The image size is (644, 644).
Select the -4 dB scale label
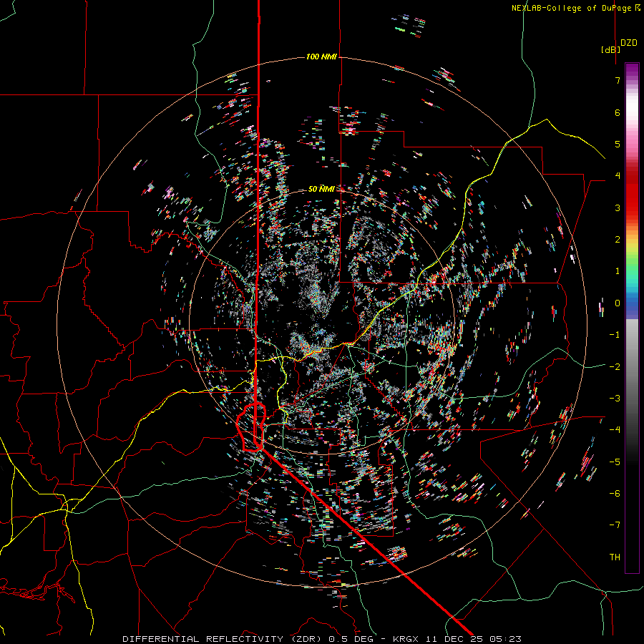615,429
